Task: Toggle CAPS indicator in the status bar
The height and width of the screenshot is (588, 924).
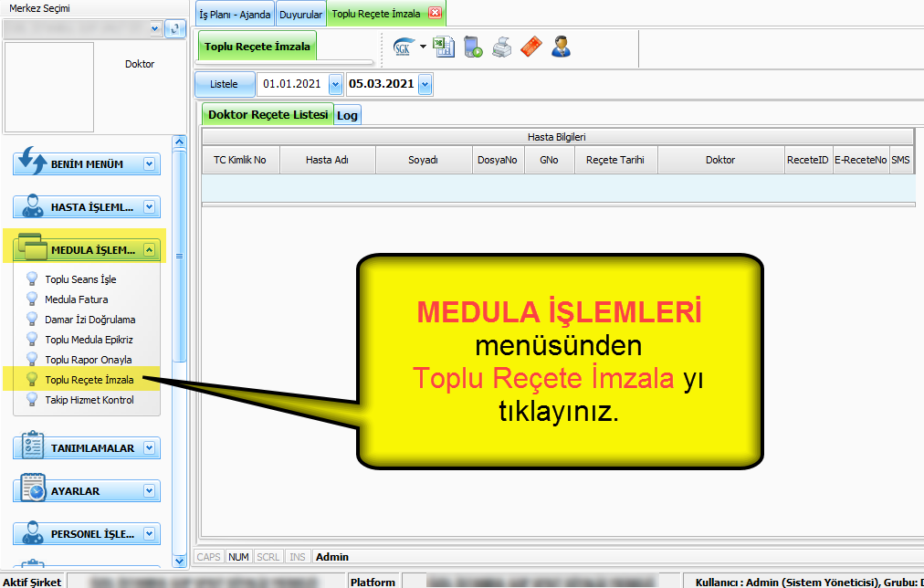Action: (208, 556)
